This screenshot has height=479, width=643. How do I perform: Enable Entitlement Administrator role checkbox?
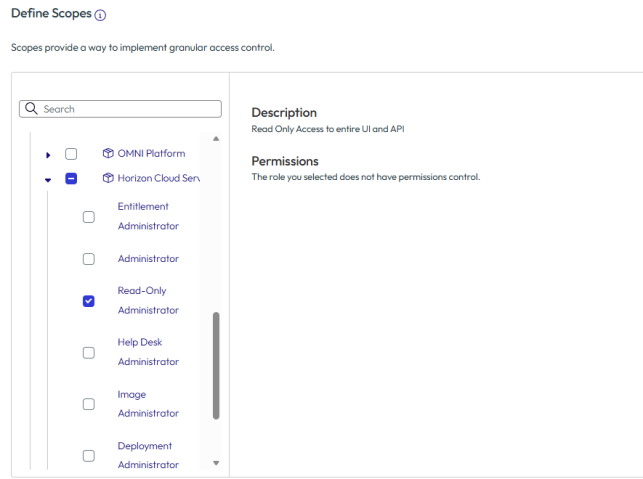point(89,217)
